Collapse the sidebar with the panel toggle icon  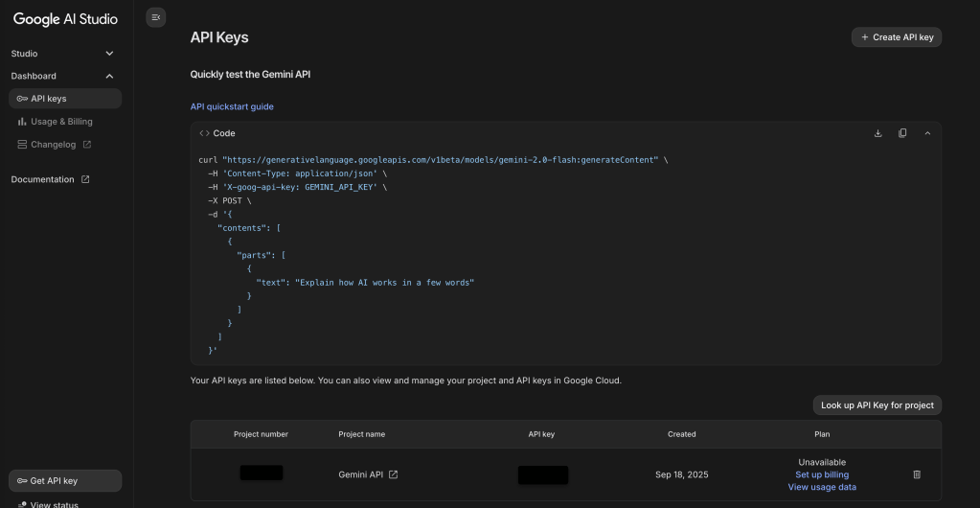coord(156,17)
